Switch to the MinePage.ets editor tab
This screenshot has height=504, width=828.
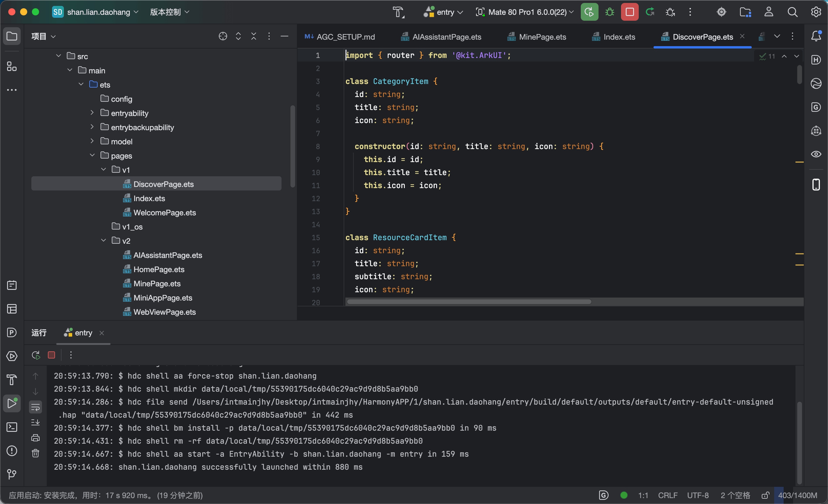point(537,37)
